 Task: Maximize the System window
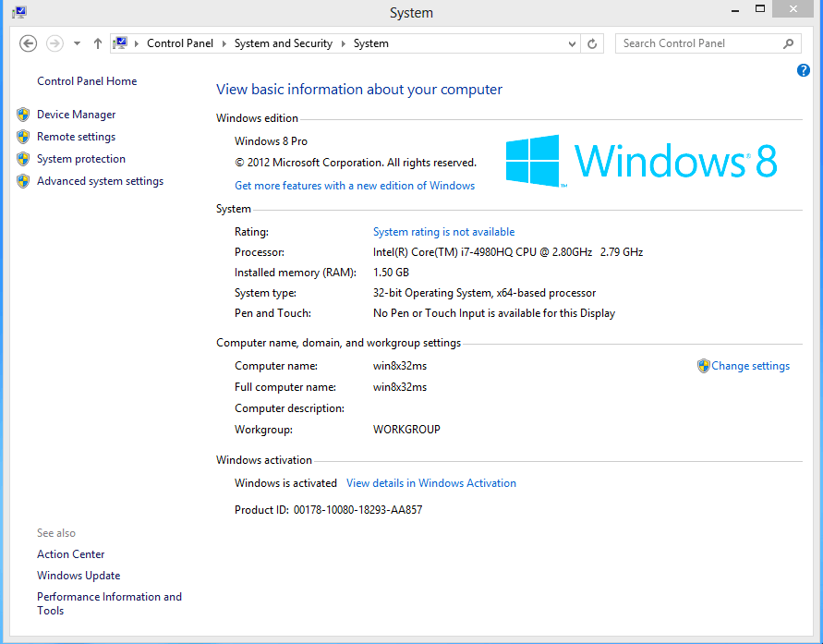760,9
